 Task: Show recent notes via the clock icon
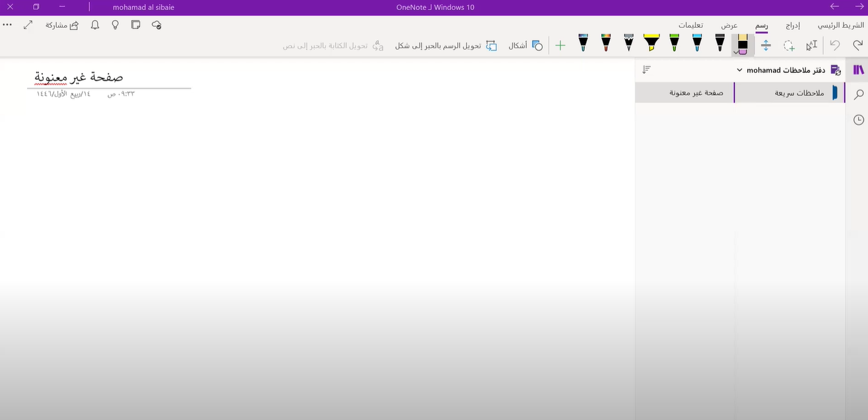coord(858,120)
